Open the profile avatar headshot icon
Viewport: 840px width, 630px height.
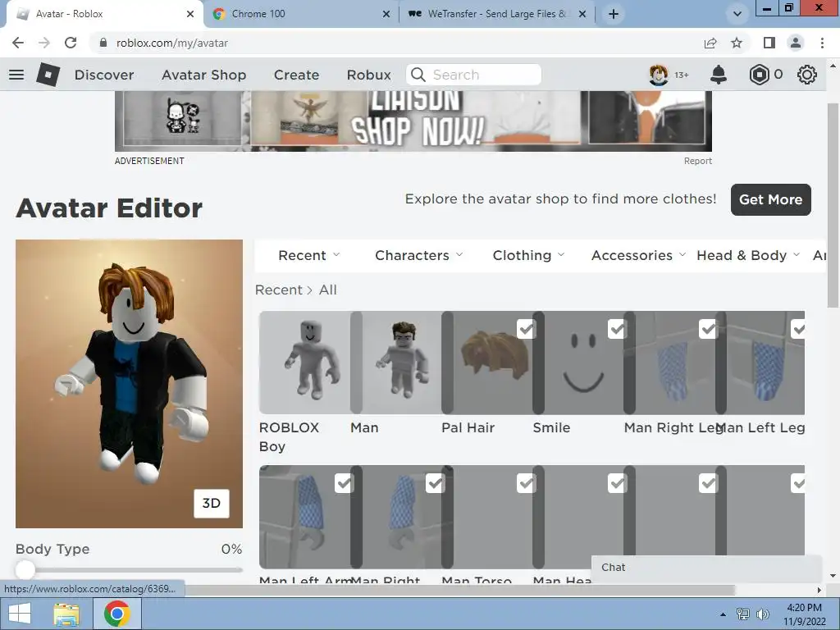pos(659,75)
